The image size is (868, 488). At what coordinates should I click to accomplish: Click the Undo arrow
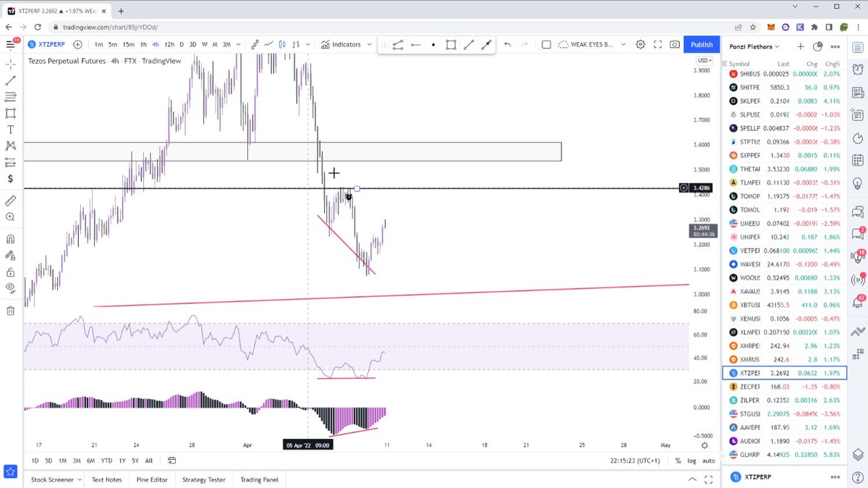507,44
